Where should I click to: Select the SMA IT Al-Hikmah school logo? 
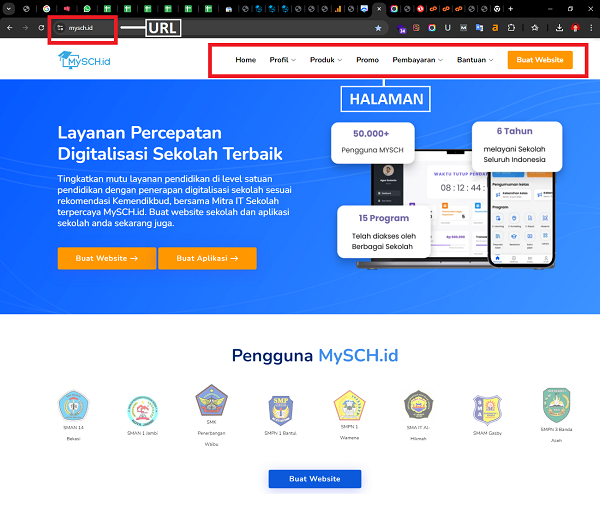point(419,405)
